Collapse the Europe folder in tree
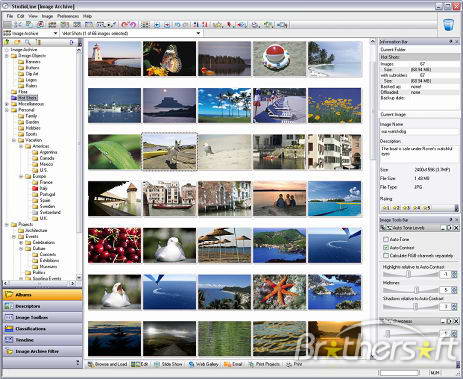 (x=21, y=176)
